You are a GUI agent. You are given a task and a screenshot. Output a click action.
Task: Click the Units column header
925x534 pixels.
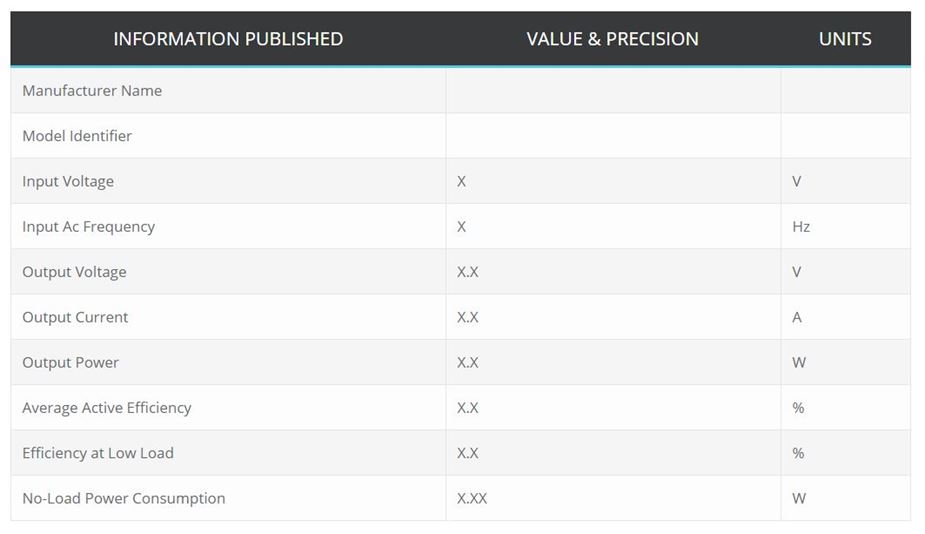(845, 39)
